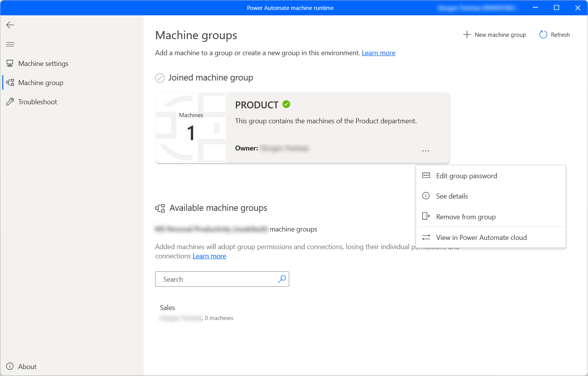Choose Edit group password
Image resolution: width=588 pixels, height=376 pixels.
coord(491,176)
